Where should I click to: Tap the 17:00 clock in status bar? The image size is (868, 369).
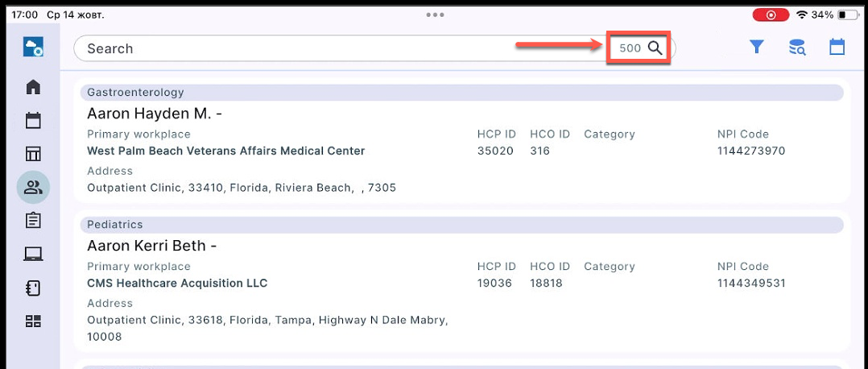24,15
